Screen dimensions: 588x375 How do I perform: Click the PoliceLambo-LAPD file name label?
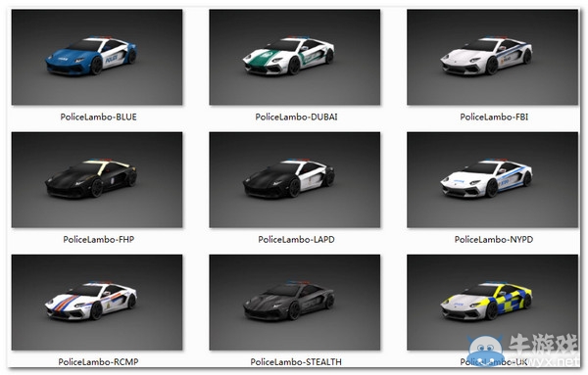[x=296, y=239]
